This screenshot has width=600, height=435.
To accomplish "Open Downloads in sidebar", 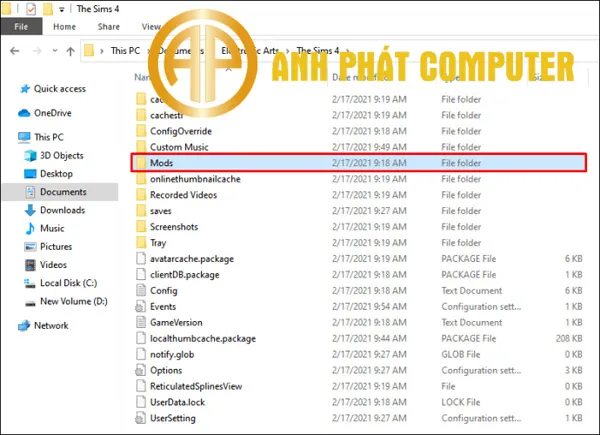I will 63,210.
